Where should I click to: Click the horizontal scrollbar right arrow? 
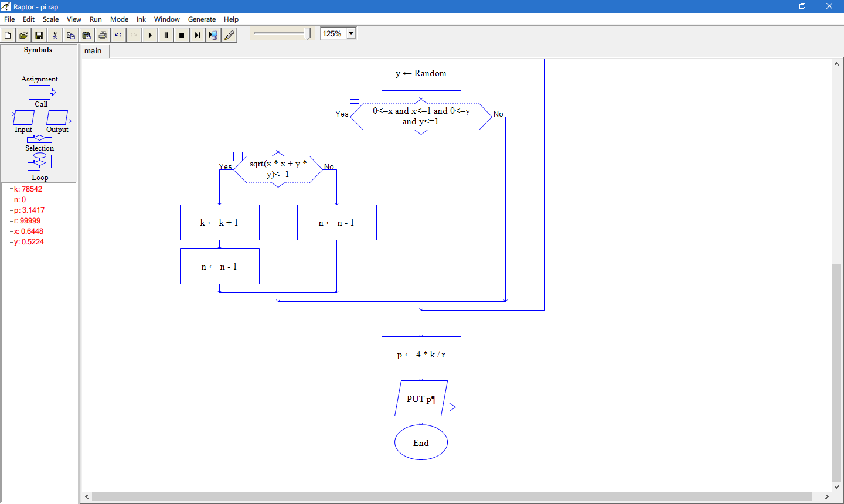coord(826,497)
